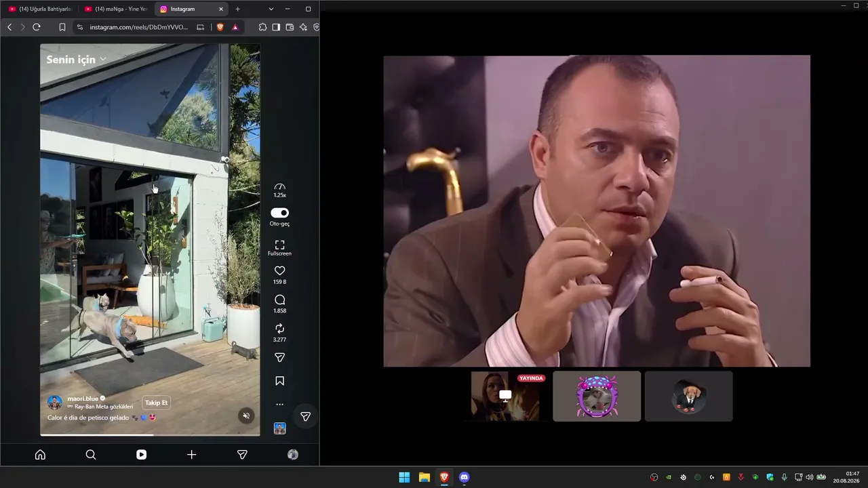Select the dog-in-suit avatar participant tile
The image size is (868, 488).
click(688, 396)
